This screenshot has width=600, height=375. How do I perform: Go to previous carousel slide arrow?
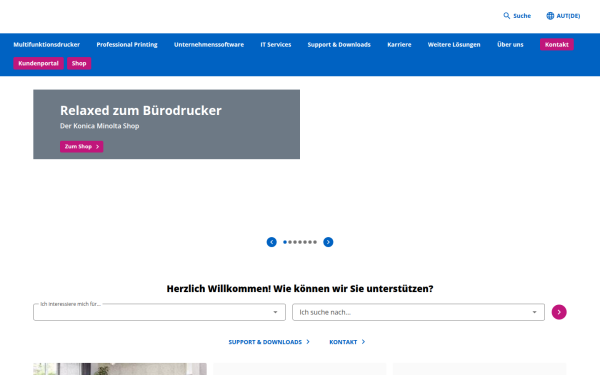point(272,242)
